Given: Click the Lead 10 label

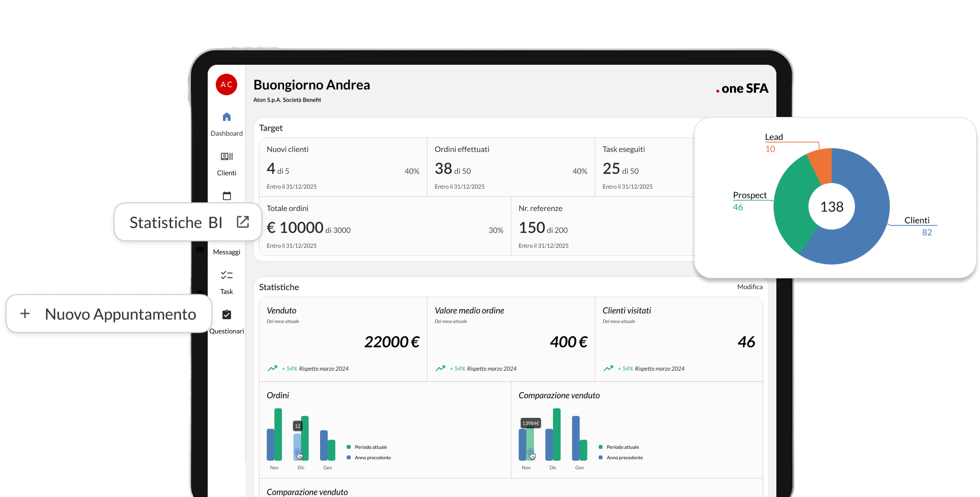Looking at the screenshot, I should 774,143.
